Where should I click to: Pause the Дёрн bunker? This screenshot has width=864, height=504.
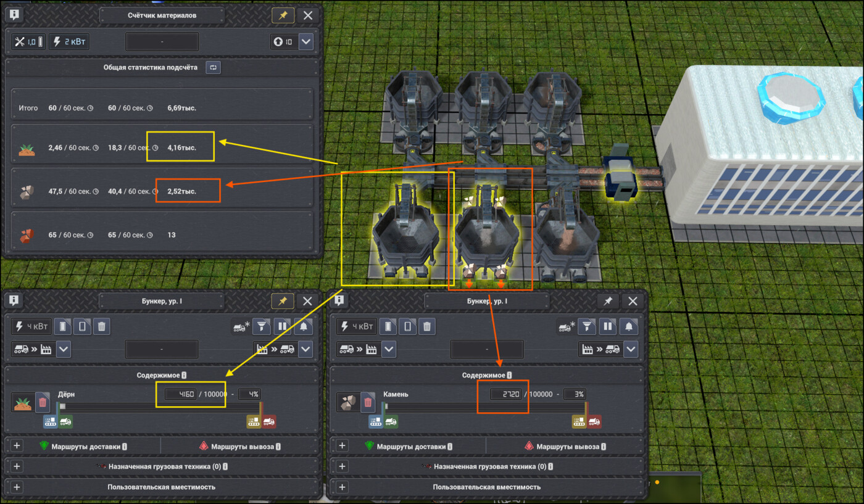tap(283, 326)
